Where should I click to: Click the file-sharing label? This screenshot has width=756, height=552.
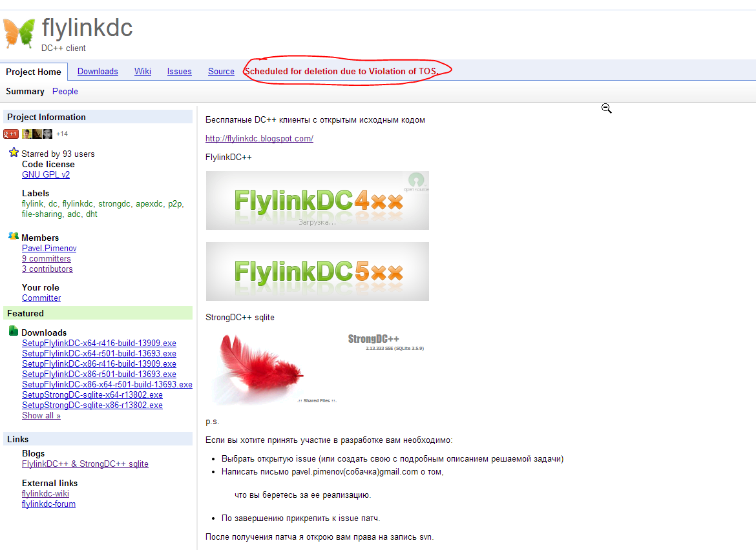pos(42,214)
